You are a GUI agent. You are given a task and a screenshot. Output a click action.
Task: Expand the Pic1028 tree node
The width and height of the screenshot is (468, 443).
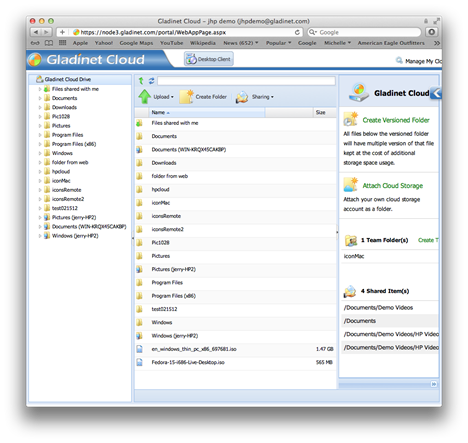pos(40,116)
